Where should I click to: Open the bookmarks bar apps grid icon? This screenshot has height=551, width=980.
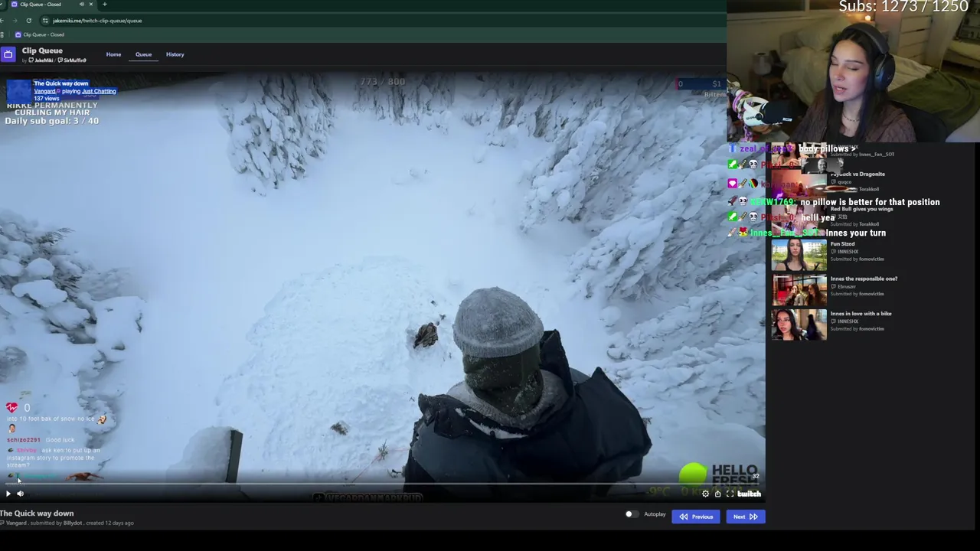click(x=3, y=34)
